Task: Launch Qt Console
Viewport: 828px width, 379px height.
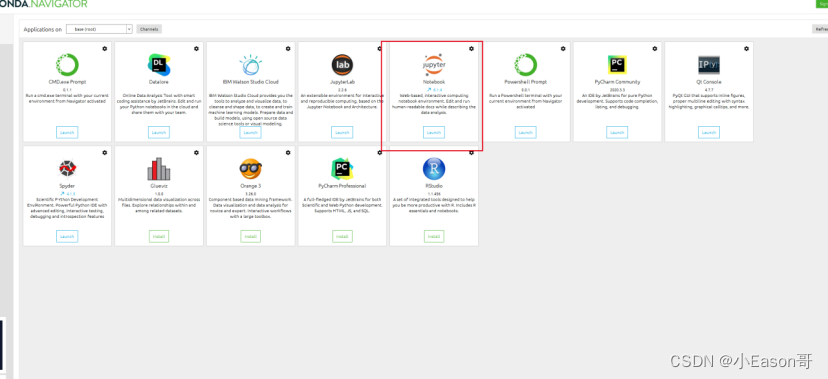Action: (709, 132)
